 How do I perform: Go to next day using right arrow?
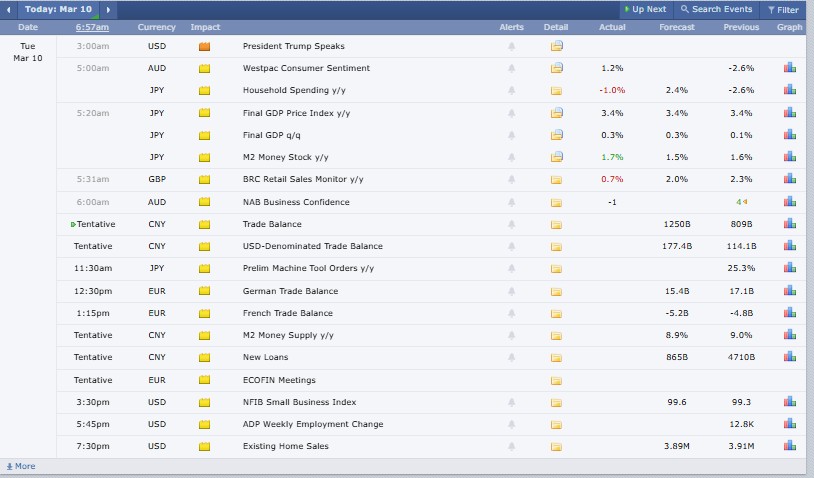pyautogui.click(x=107, y=9)
